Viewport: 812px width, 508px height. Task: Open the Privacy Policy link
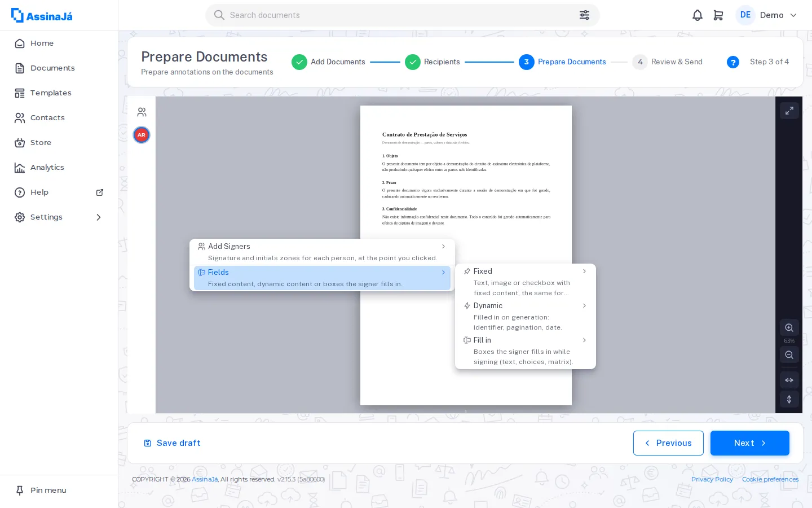[x=712, y=479]
